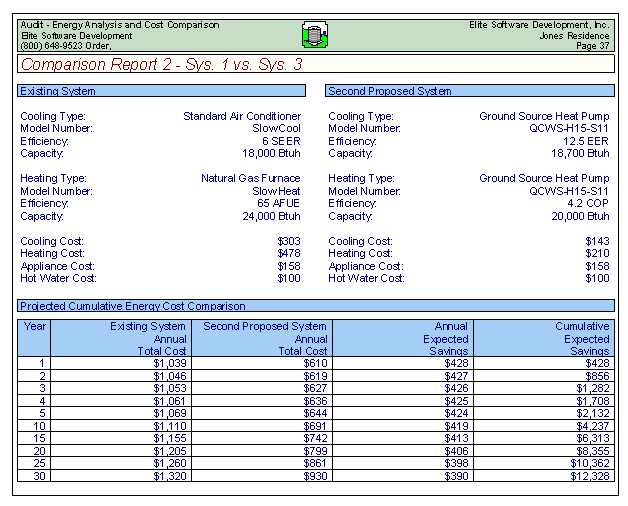This screenshot has width=628, height=506.
Task: Click the $1,039 year 1 existing cost
Action: [169, 363]
